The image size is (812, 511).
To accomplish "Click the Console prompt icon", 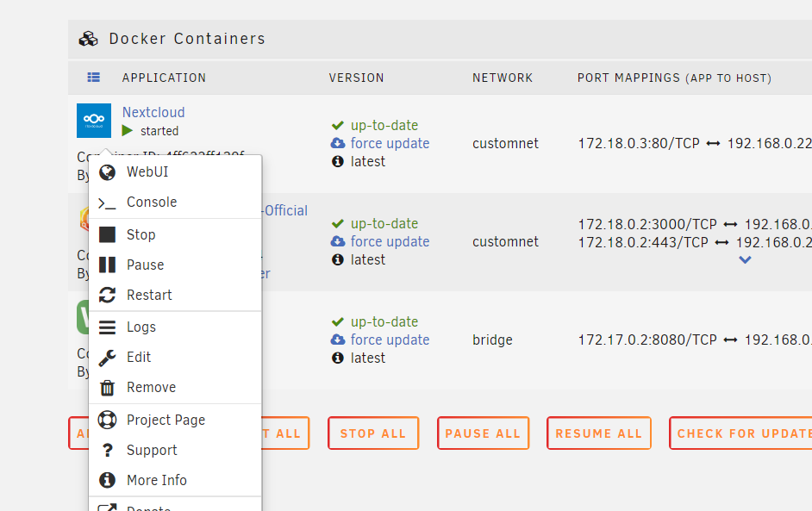I will click(107, 203).
